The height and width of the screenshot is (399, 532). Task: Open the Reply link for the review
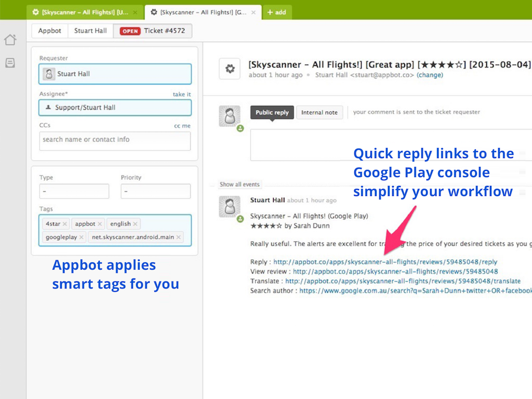point(385,262)
